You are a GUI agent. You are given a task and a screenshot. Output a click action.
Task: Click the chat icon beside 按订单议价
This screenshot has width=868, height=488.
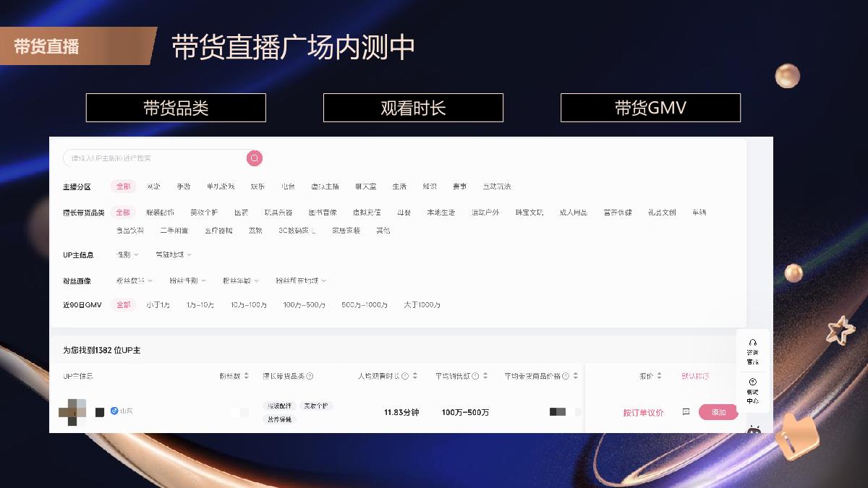[x=686, y=411]
